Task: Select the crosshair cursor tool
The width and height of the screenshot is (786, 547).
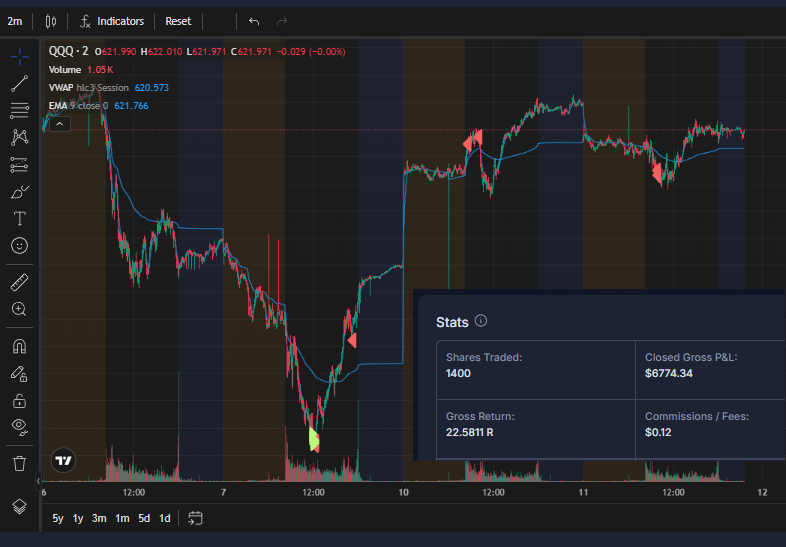Action: coord(20,57)
